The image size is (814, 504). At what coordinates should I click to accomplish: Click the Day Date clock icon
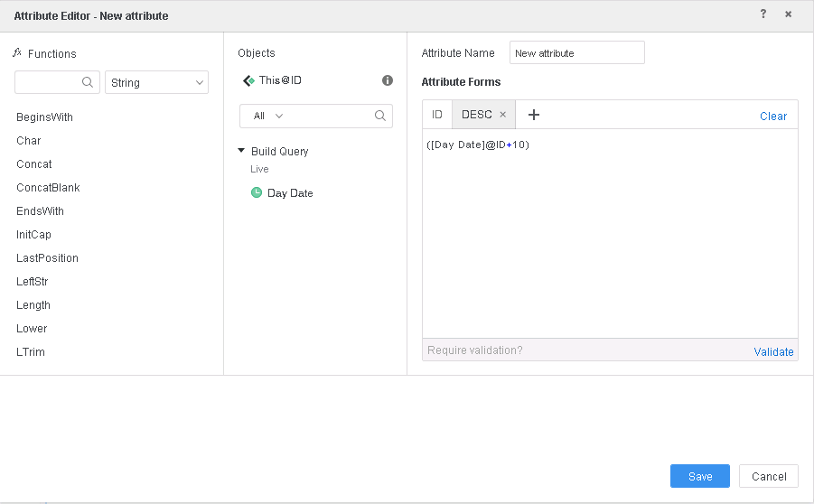(257, 192)
